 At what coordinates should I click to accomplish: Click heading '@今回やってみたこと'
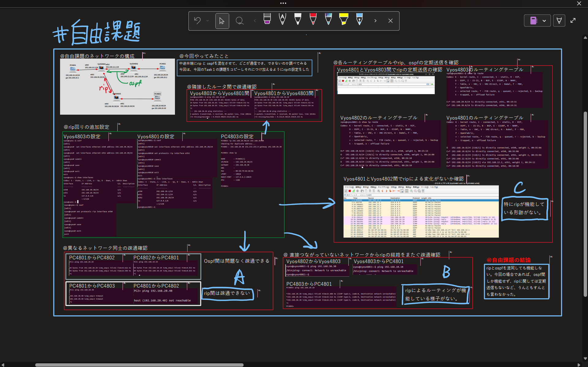click(204, 56)
